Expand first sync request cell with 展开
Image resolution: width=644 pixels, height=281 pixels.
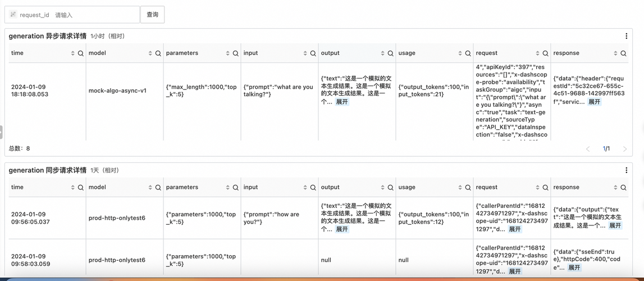click(514, 229)
